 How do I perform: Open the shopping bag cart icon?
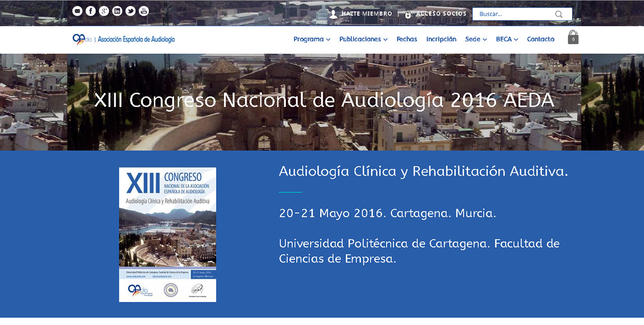(573, 38)
